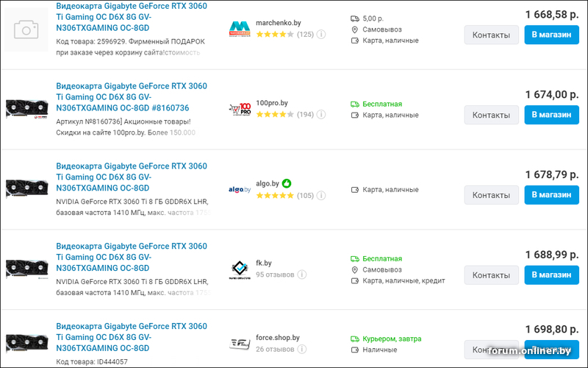The image size is (588, 368).
Task: Click the video card thumbnail in 100pro.by offer
Action: (26, 109)
